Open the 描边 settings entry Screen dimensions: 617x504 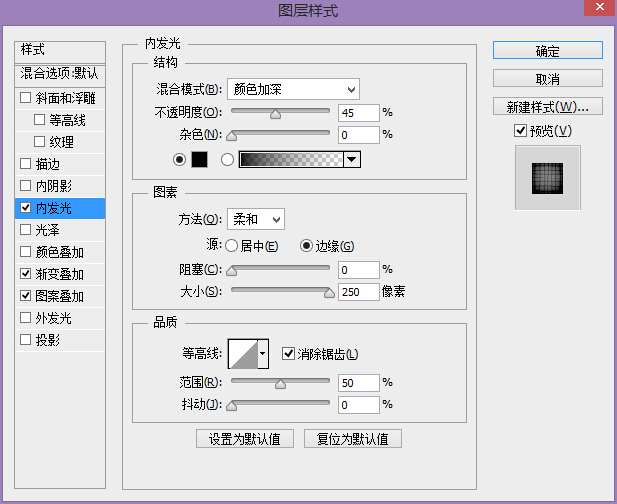(x=48, y=164)
